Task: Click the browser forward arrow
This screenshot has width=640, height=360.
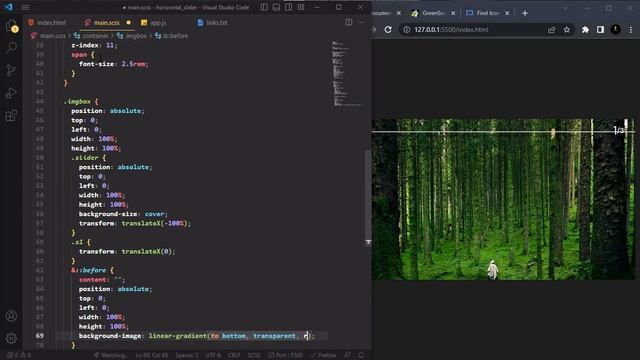Action: point(374,29)
